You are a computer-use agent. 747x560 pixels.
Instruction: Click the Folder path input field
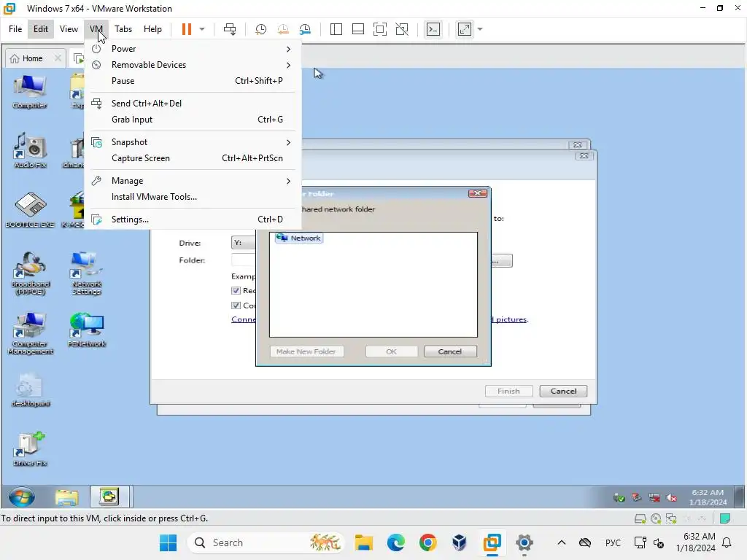click(244, 260)
